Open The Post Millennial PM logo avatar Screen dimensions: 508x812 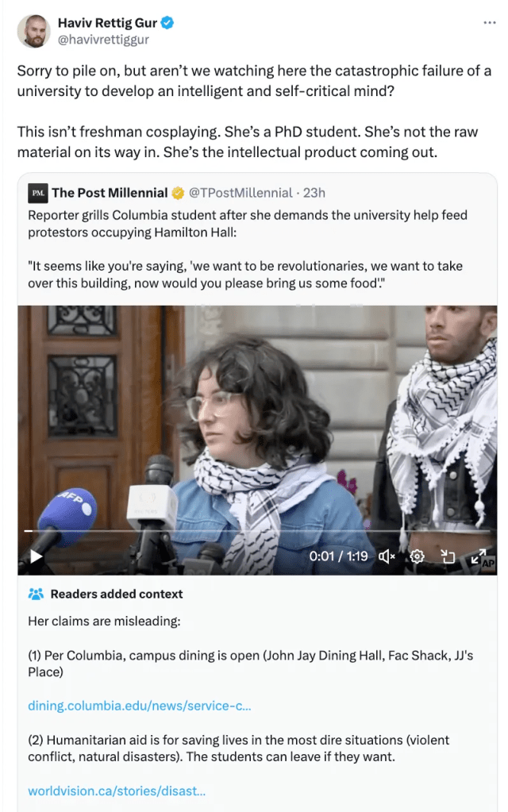(38, 193)
